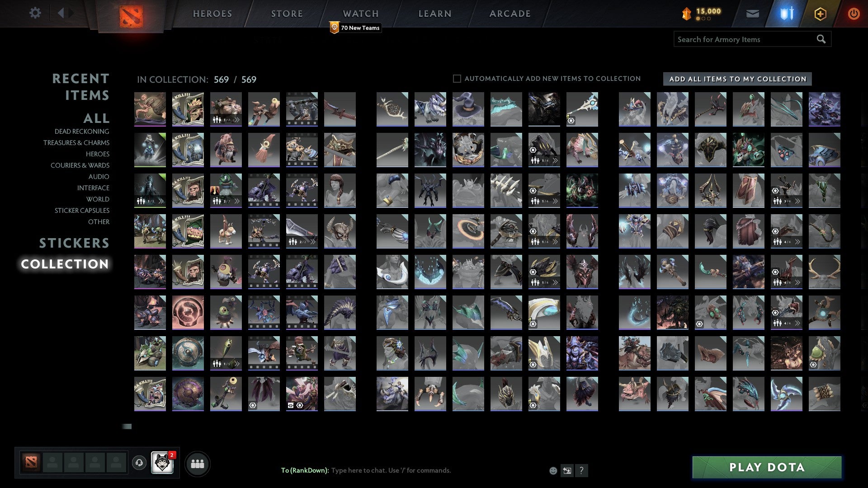Open the Armory shield and sword icon

pos(787,14)
